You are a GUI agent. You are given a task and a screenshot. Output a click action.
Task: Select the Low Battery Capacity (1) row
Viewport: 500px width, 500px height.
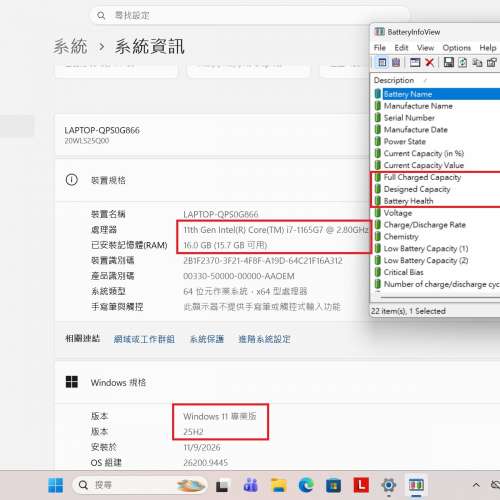[437, 249]
